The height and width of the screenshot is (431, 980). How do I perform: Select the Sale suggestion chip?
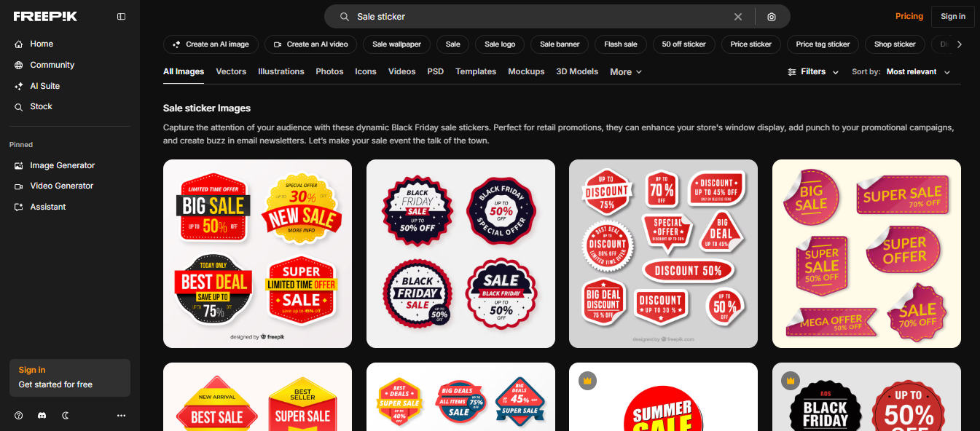coord(453,44)
